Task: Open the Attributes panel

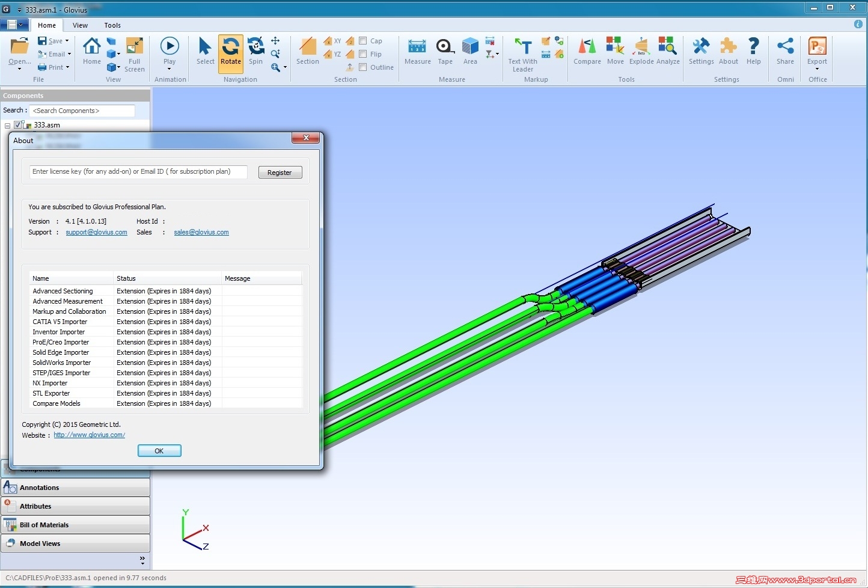Action: (76, 506)
